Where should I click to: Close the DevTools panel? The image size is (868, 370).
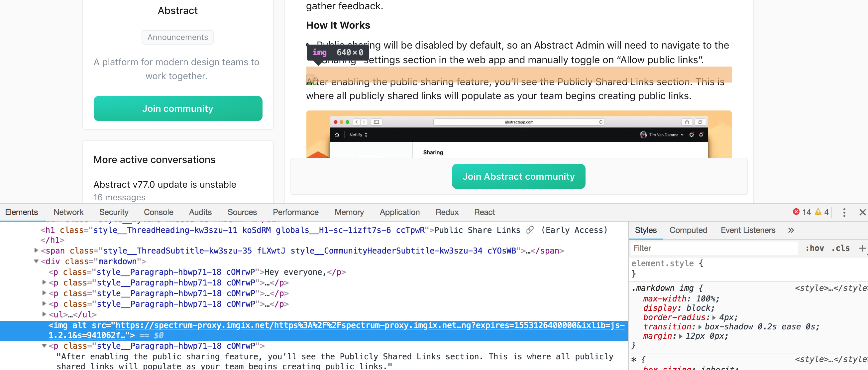pyautogui.click(x=862, y=212)
